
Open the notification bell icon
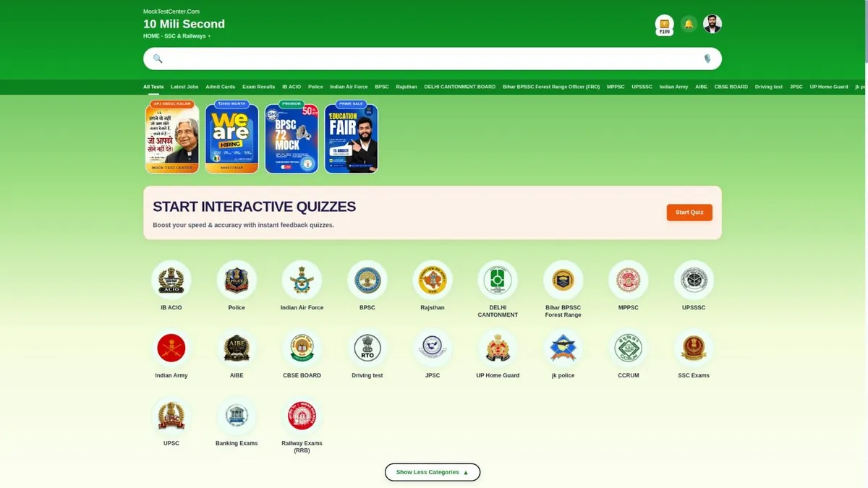coord(689,24)
